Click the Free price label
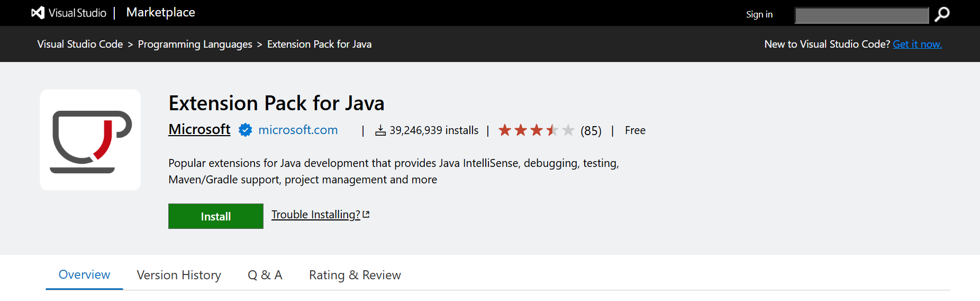The width and height of the screenshot is (980, 301). coord(635,130)
